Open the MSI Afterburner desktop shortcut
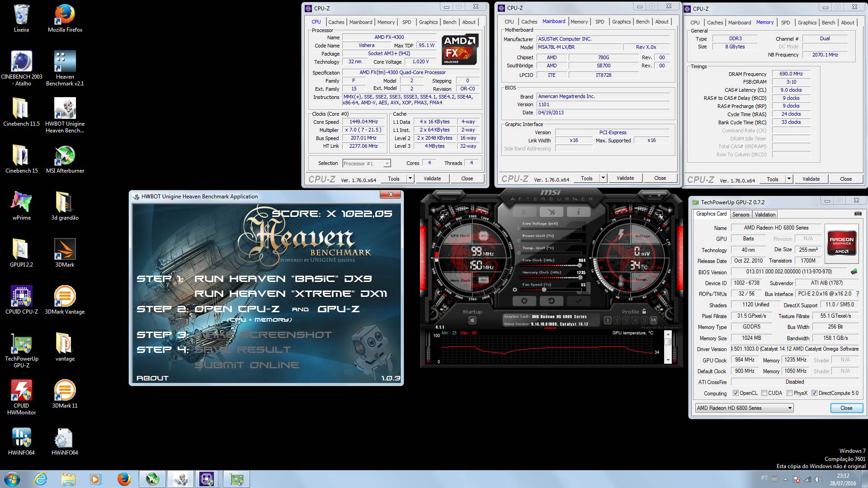This screenshot has width=868, height=488. point(65,159)
